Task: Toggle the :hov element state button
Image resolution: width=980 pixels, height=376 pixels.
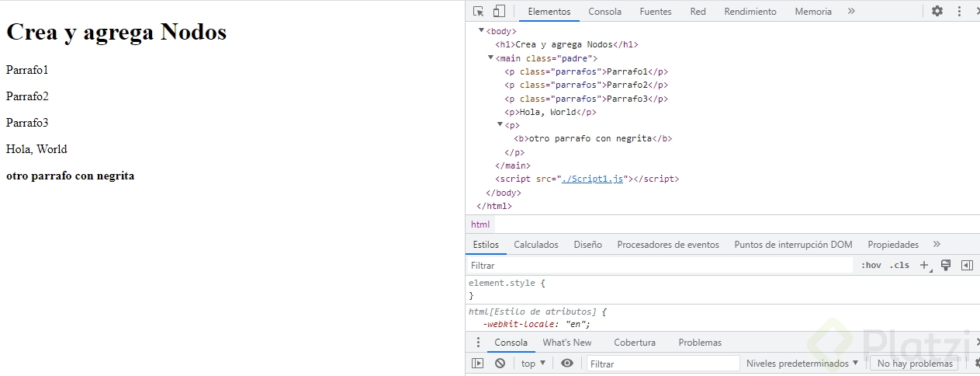Action: 871,266
